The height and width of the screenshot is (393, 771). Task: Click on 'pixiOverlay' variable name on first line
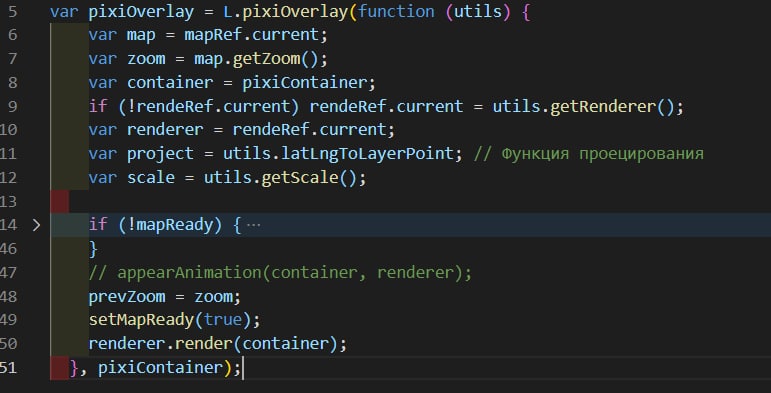[141, 12]
